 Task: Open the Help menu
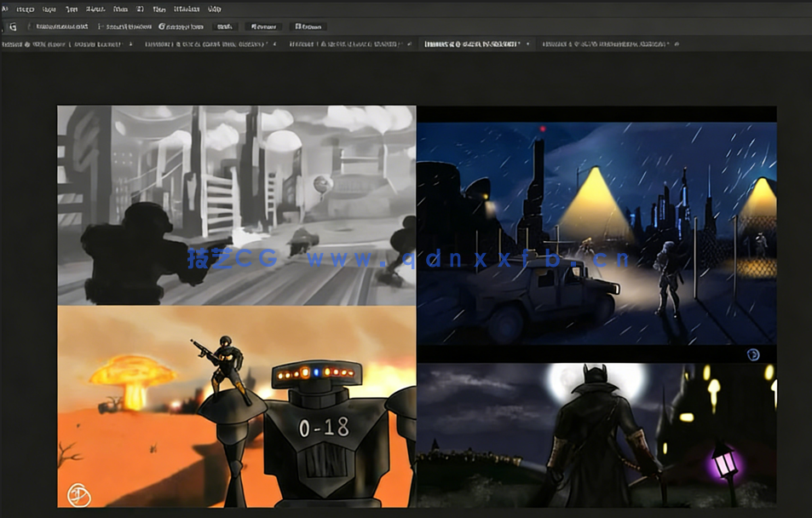pos(214,9)
